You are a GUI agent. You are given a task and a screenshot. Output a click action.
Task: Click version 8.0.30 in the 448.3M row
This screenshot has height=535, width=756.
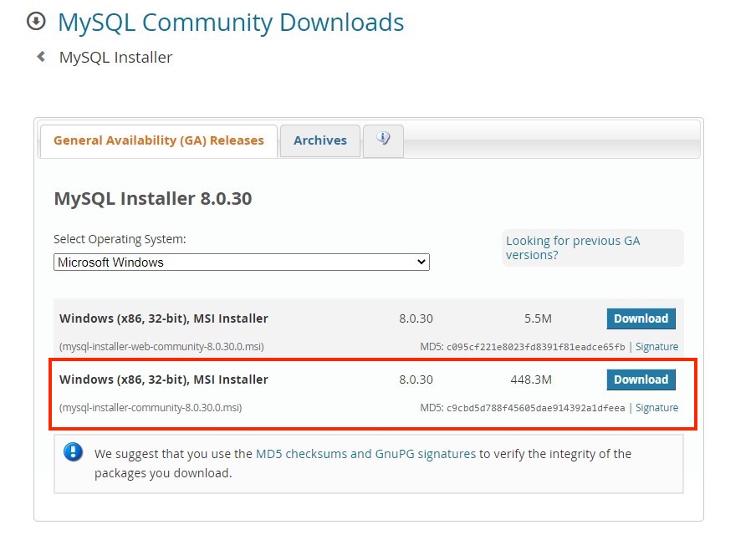point(416,380)
